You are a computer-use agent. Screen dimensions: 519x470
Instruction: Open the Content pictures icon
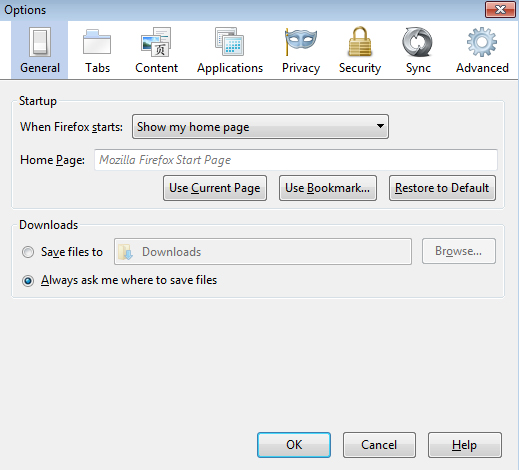pos(156,42)
